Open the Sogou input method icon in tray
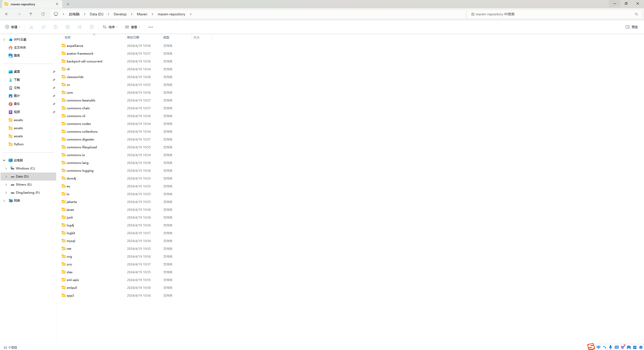This screenshot has width=644, height=350. pos(591,347)
